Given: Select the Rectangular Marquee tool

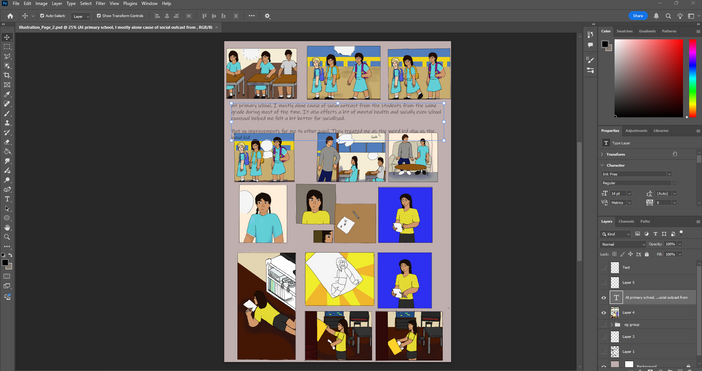Looking at the screenshot, I should (x=7, y=47).
